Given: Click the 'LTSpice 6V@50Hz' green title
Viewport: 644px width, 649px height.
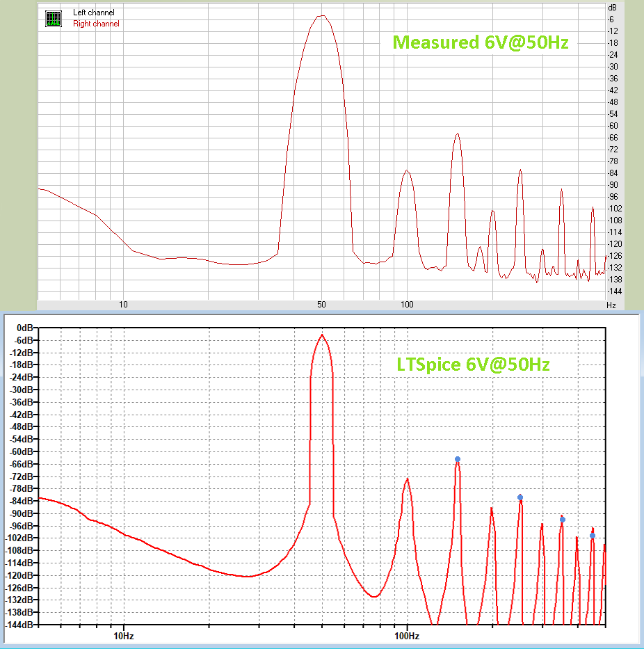Looking at the screenshot, I should coord(473,364).
